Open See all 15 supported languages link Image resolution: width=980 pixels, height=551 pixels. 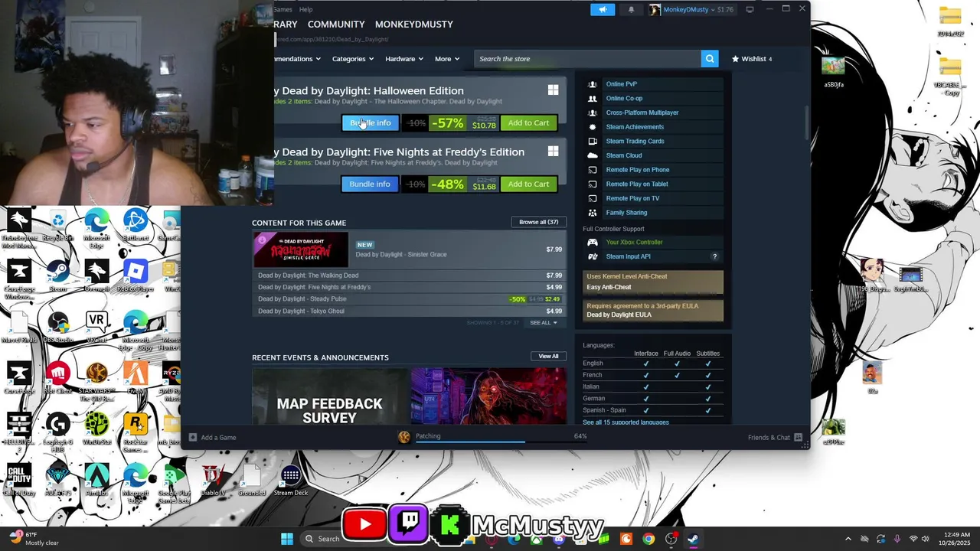pos(626,422)
